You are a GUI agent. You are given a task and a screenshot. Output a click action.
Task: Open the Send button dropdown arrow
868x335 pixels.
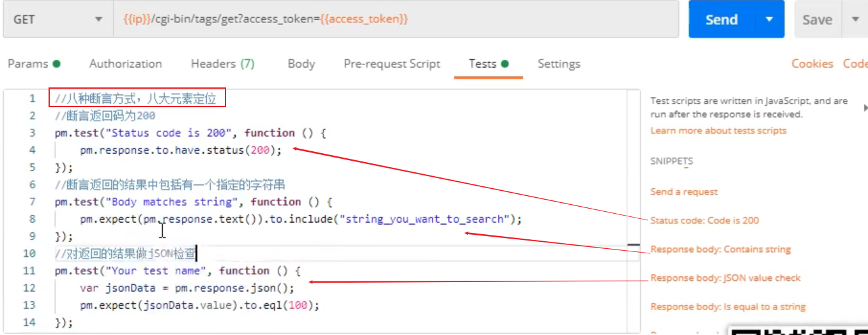click(770, 19)
